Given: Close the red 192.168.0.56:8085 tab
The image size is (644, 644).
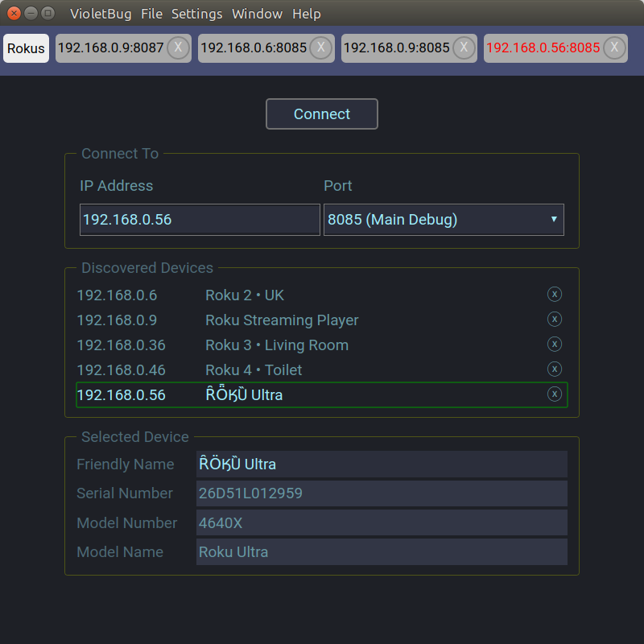Looking at the screenshot, I should [x=614, y=47].
